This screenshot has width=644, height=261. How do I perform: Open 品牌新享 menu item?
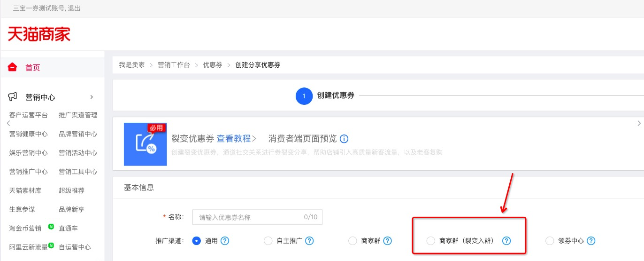point(71,209)
